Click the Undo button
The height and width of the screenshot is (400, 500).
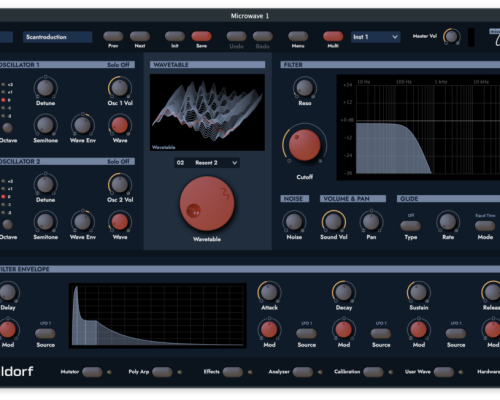coord(236,36)
